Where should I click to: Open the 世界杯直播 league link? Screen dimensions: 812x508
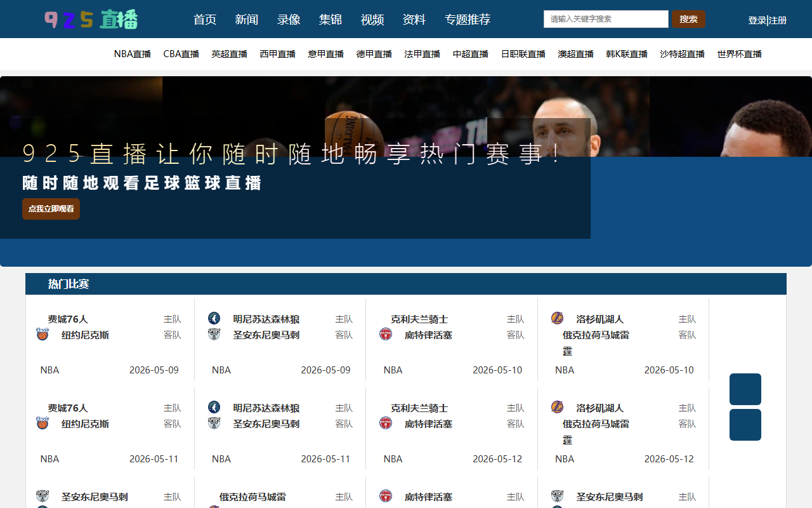click(x=740, y=54)
